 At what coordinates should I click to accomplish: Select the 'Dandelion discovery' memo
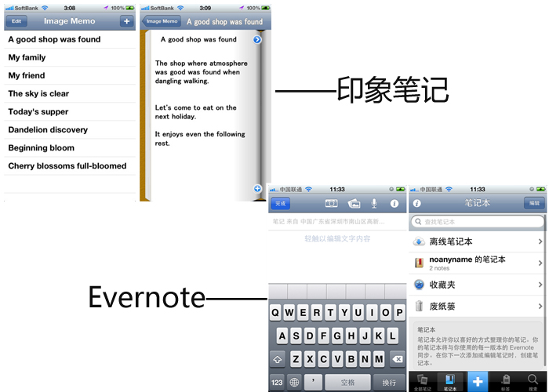(70, 130)
